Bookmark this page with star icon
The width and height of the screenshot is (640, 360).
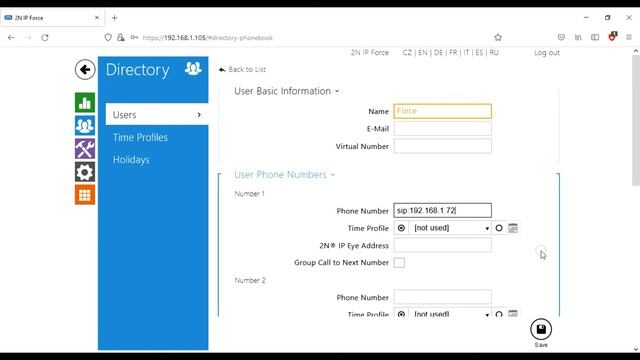coord(498,38)
